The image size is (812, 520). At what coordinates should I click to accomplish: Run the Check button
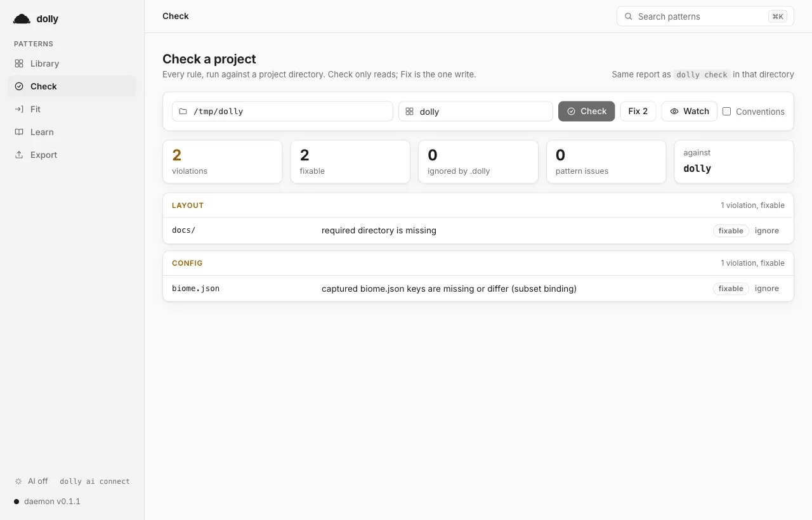586,111
